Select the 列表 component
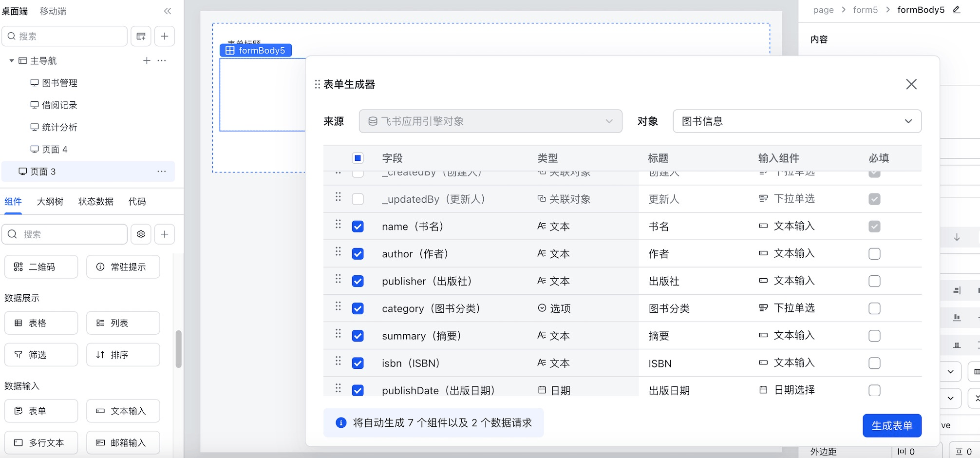Image resolution: width=980 pixels, height=458 pixels. [x=123, y=323]
